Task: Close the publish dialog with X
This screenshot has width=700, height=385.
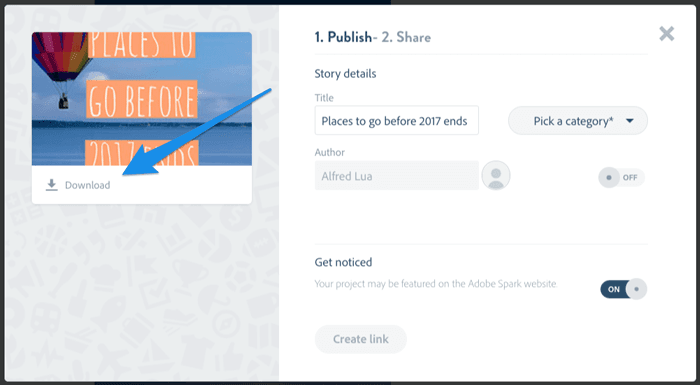Action: 667,33
